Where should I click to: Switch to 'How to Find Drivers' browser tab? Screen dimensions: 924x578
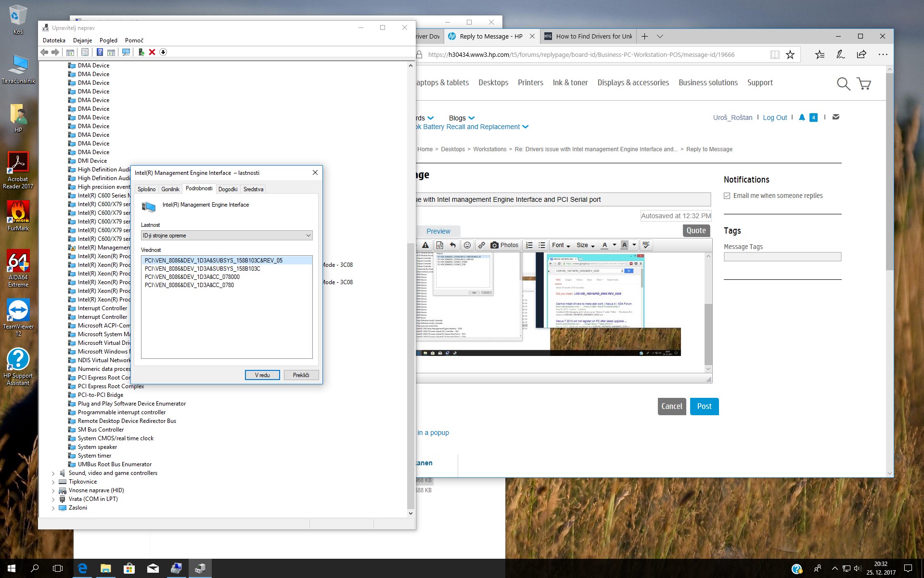[588, 36]
